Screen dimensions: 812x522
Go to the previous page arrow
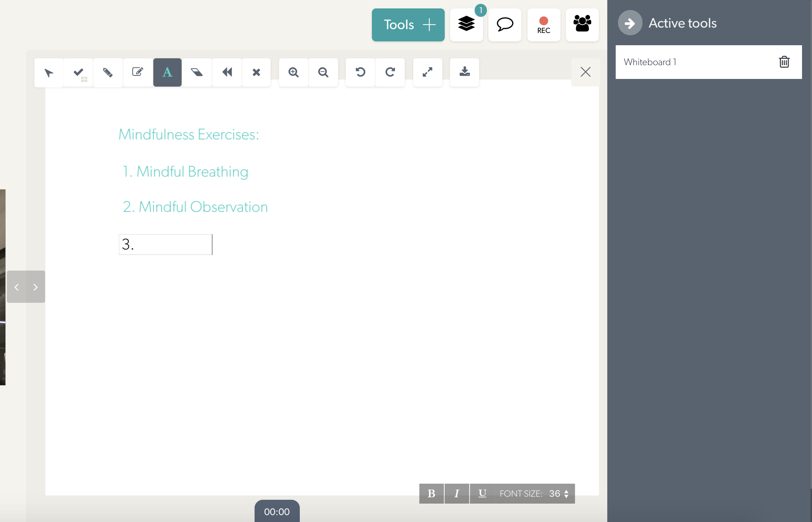coord(16,287)
